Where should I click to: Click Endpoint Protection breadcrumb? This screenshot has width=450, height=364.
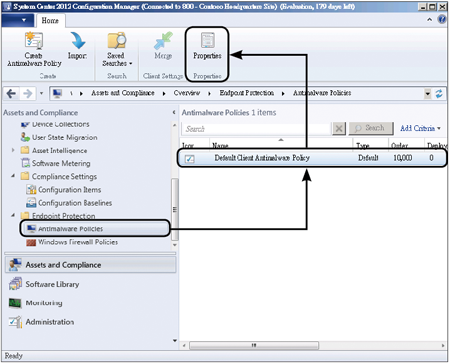coord(247,93)
